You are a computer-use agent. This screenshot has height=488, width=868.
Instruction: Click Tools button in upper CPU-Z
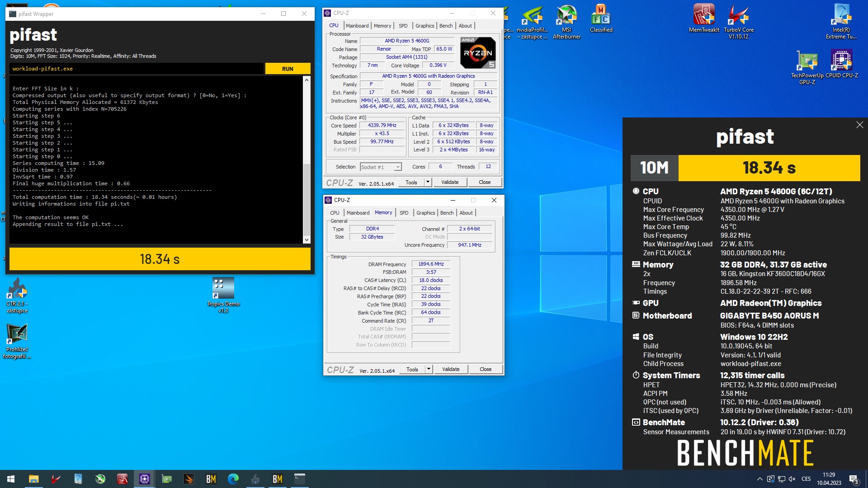pos(411,182)
